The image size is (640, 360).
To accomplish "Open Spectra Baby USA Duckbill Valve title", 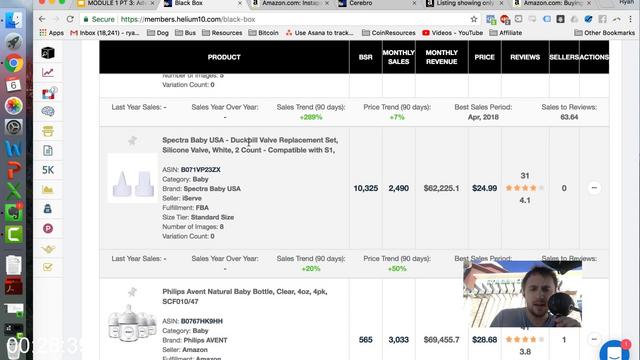I will (250, 145).
